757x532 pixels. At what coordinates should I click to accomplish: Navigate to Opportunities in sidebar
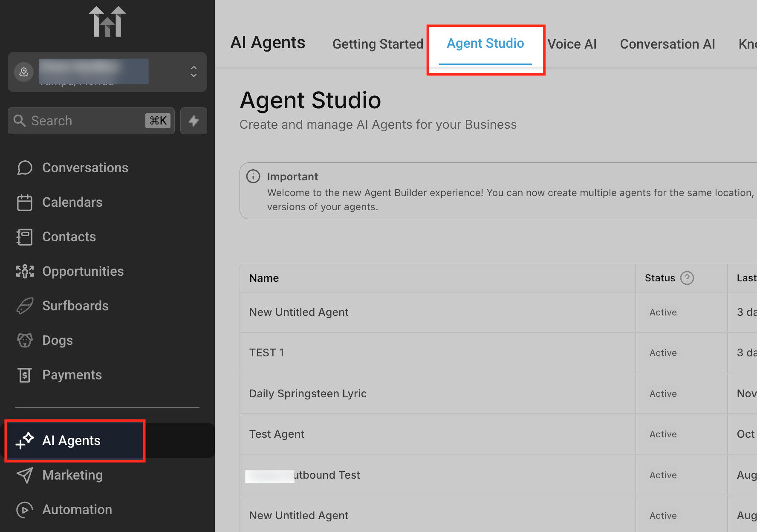[83, 271]
